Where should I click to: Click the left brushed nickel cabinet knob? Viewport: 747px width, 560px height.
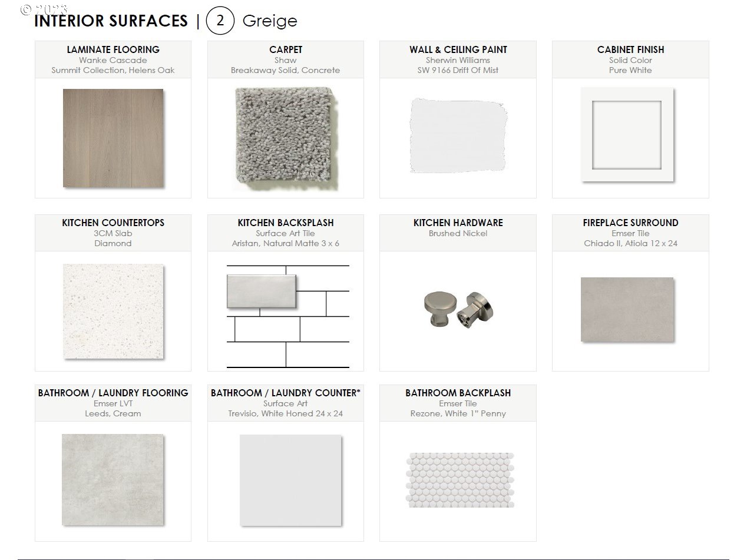pyautogui.click(x=438, y=309)
